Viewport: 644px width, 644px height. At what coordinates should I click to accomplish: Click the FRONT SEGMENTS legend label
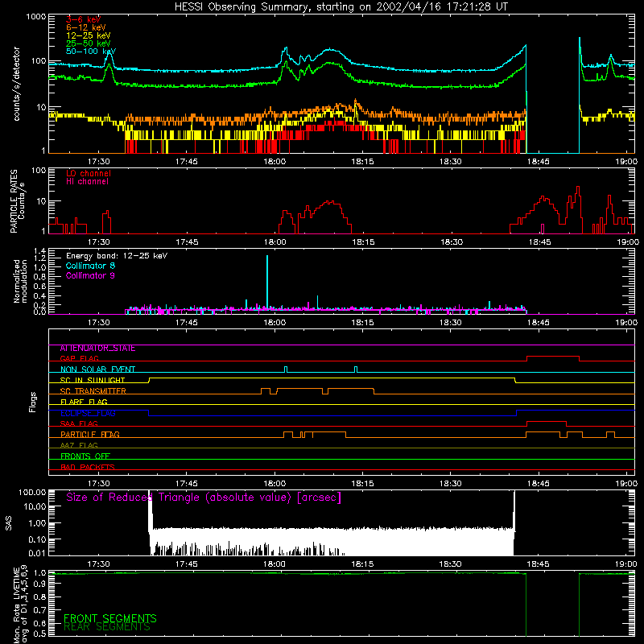[110, 618]
